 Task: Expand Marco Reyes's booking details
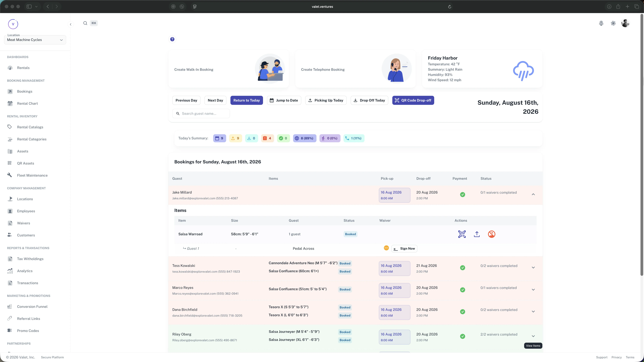pos(533,290)
